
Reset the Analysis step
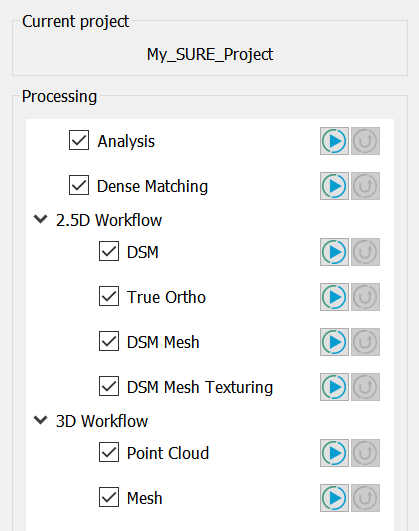[x=365, y=141]
